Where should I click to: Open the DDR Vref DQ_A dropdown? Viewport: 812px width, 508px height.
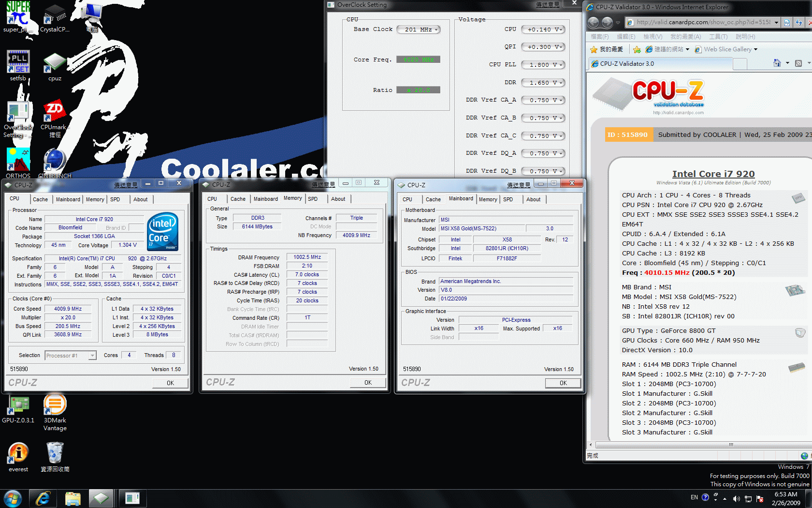(543, 153)
